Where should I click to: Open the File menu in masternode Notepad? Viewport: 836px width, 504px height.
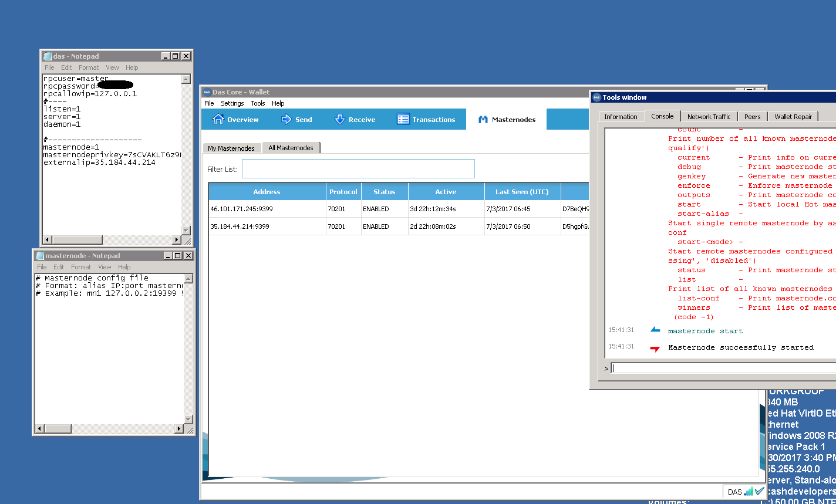[x=42, y=267]
